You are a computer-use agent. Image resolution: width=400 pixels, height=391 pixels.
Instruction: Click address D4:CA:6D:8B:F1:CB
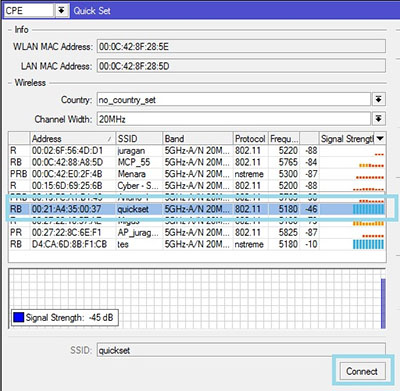coord(69,244)
